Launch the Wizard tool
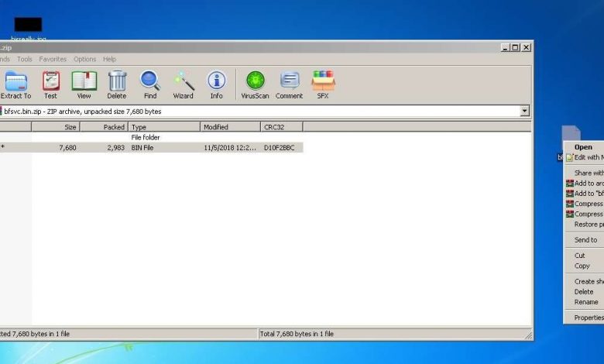The width and height of the screenshot is (604, 364). pos(183,85)
